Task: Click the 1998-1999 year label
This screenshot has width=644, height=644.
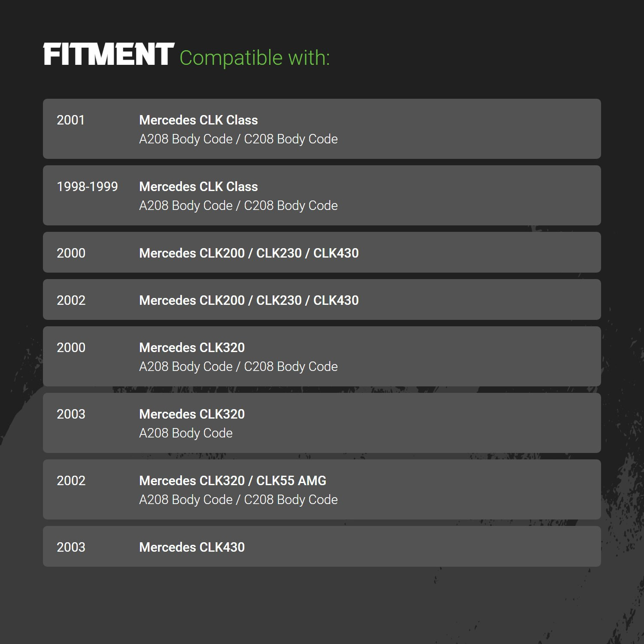Action: click(x=87, y=187)
